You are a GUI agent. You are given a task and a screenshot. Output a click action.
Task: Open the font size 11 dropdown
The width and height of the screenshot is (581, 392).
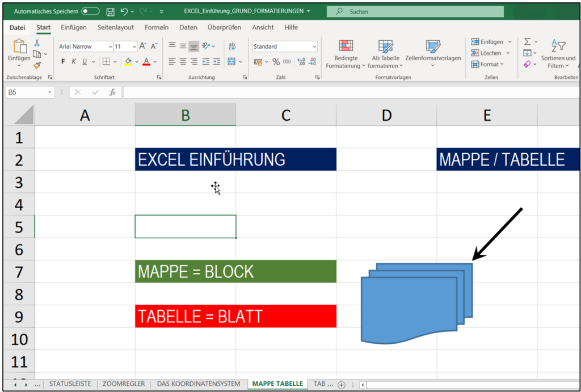point(134,47)
